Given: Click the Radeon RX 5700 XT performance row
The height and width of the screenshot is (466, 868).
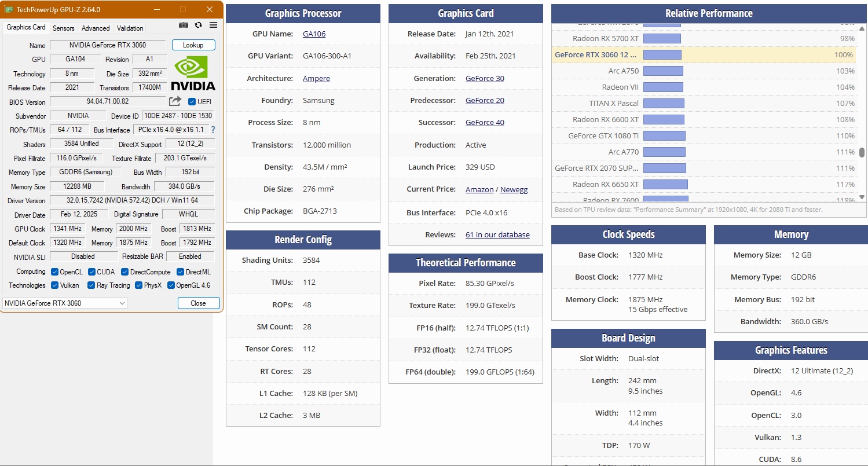Looking at the screenshot, I should [704, 39].
